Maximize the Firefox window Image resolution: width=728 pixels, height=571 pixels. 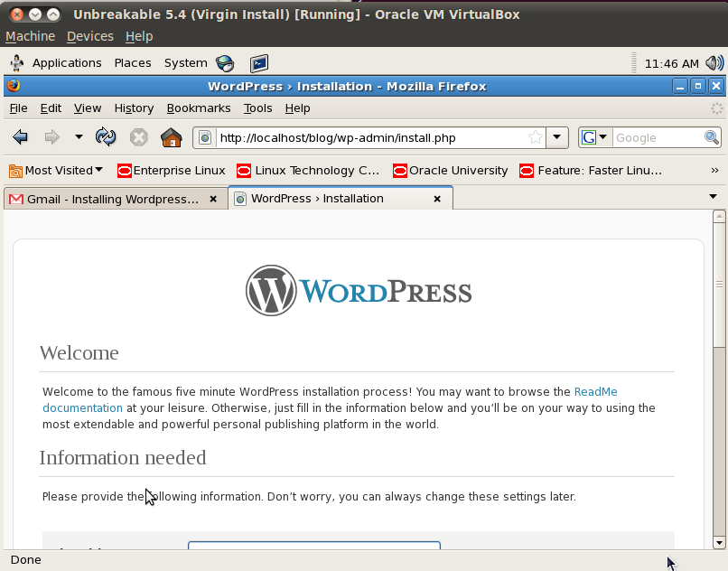point(698,86)
